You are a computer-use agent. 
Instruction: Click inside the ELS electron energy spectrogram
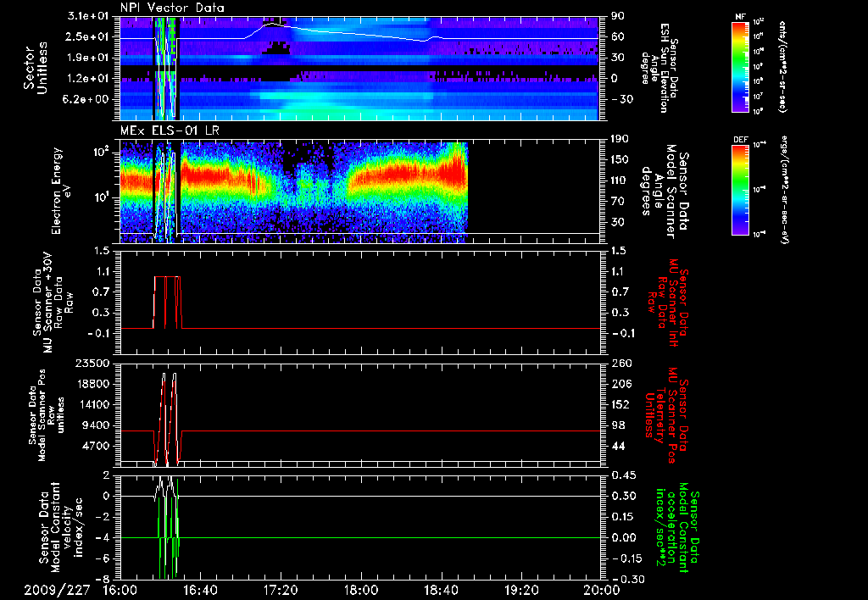[x=359, y=192]
